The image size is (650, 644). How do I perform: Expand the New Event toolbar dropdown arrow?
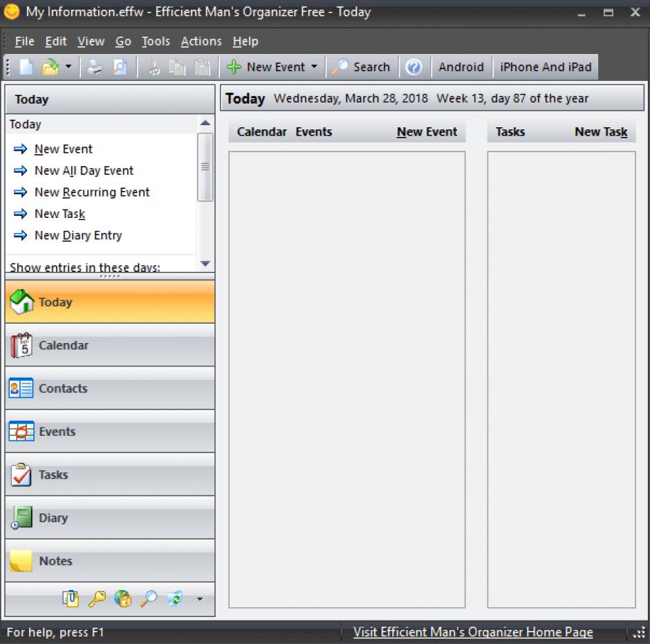click(x=314, y=66)
